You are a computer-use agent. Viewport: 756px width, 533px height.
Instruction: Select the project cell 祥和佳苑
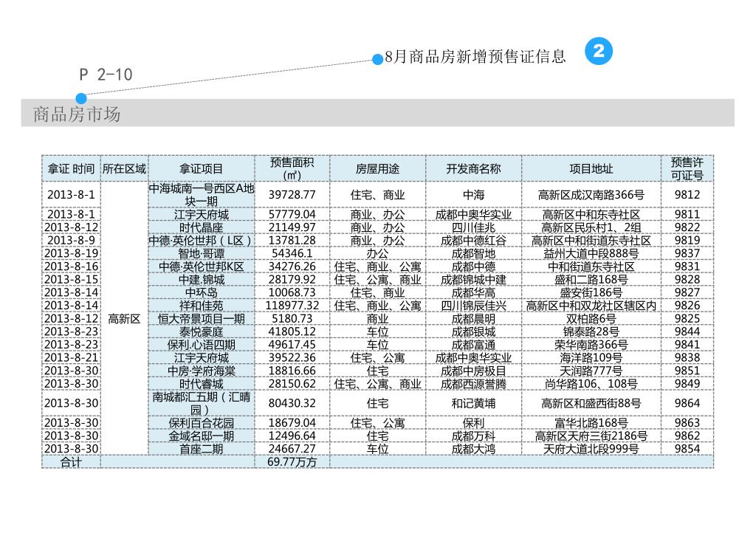[201, 306]
